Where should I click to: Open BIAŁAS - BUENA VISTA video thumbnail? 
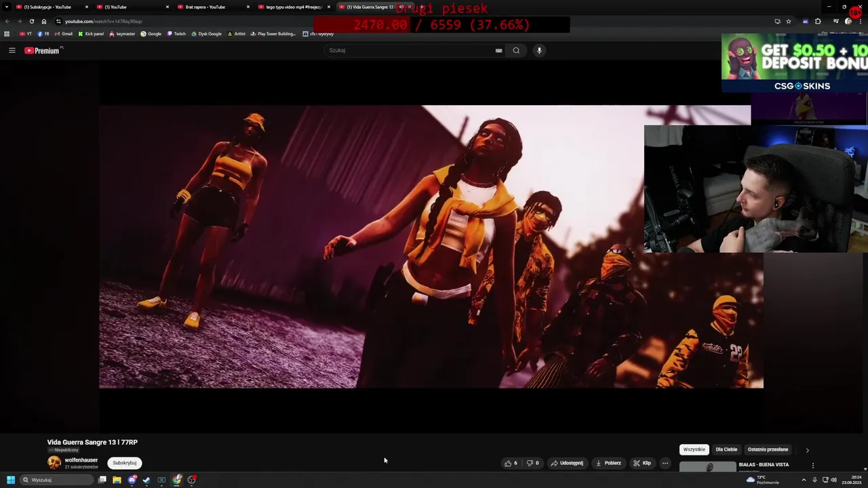click(707, 466)
